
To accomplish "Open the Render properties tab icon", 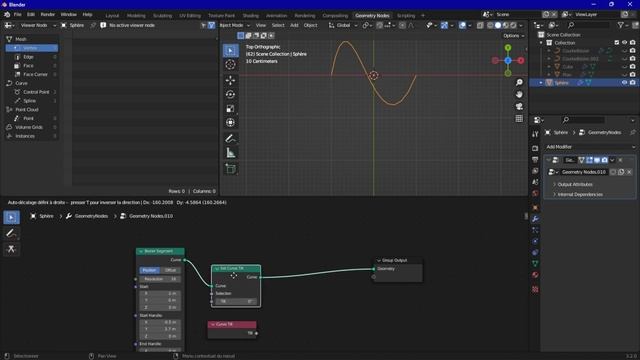I will tap(535, 148).
